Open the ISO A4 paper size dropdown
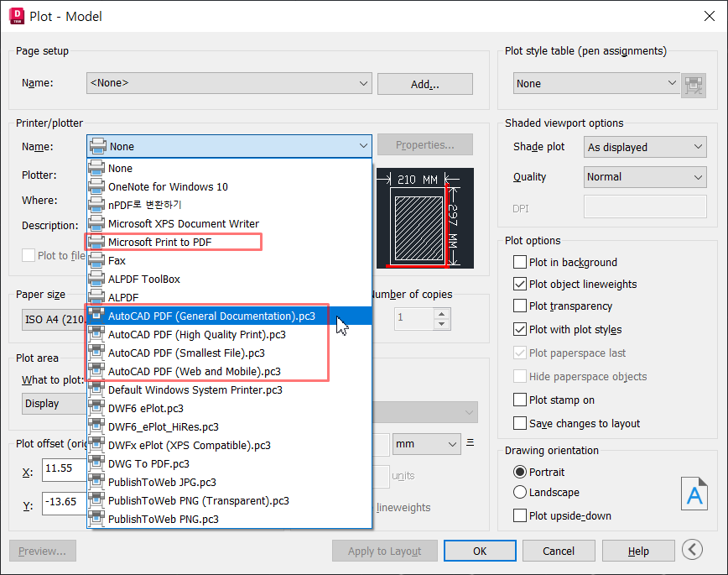 tap(55, 320)
